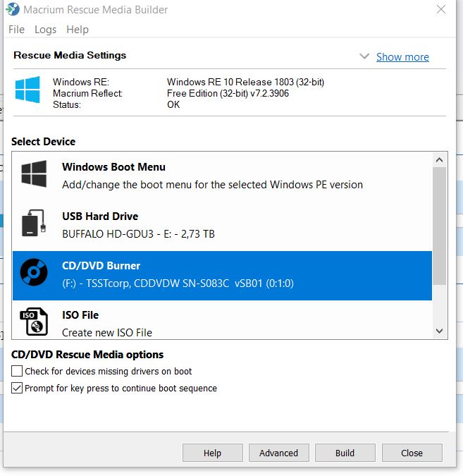Start the Build button
Image resolution: width=463 pixels, height=476 pixels.
(345, 453)
